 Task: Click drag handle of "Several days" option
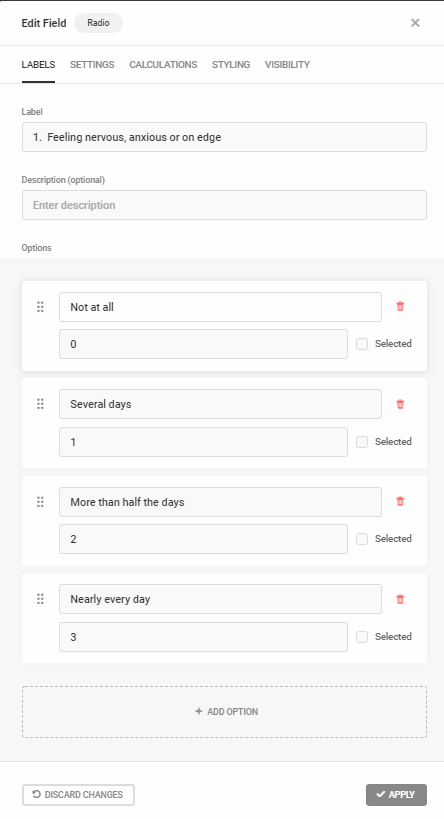point(40,404)
